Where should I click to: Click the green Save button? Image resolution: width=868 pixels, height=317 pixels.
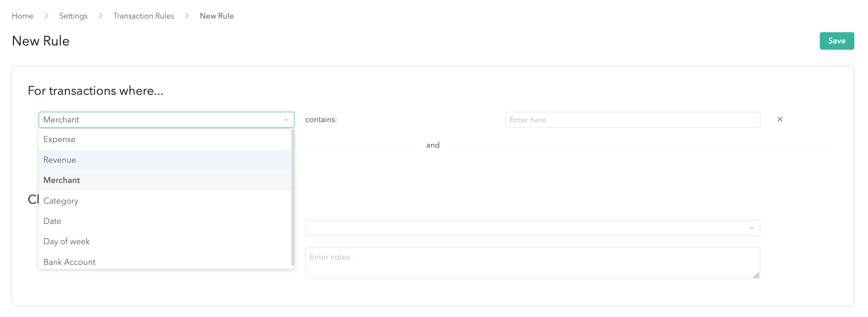(837, 41)
